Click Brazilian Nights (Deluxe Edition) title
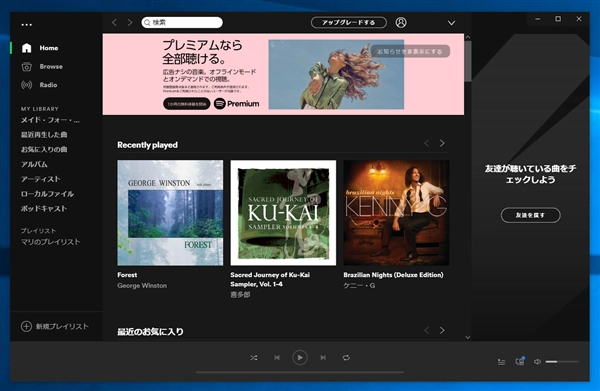600x391 pixels. tap(393, 275)
